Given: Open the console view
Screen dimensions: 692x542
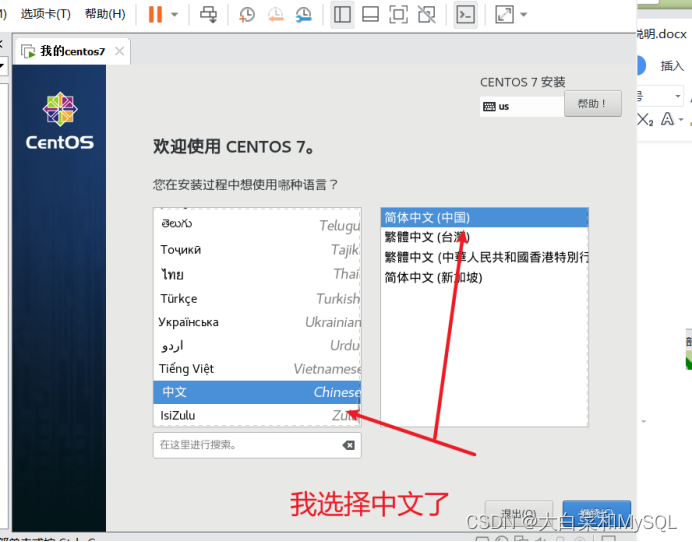Looking at the screenshot, I should click(x=466, y=14).
